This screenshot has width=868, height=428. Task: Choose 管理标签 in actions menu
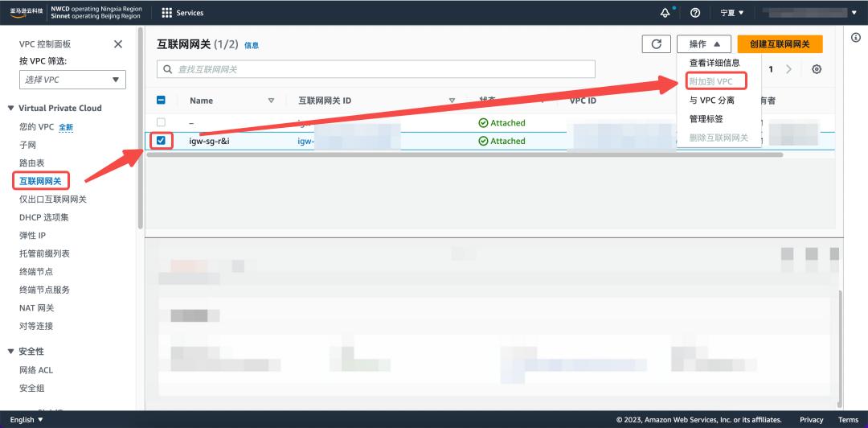[x=706, y=118]
